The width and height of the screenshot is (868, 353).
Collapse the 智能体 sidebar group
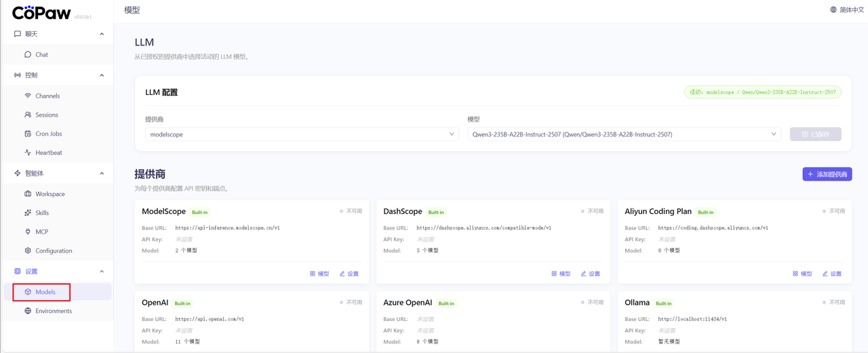coord(102,173)
